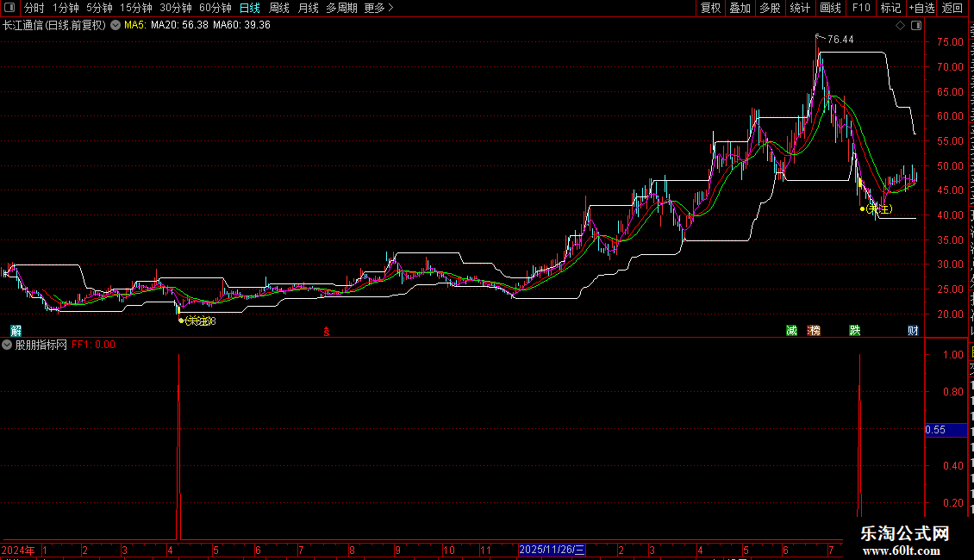Click the 复权 button
Screen dimensions: 974x560
(x=710, y=8)
